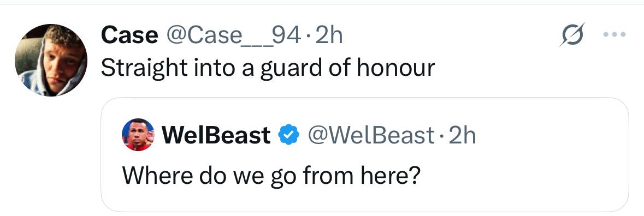644x216 pixels.
Task: Open post text "Straight into a guard of honour"
Action: tap(268, 68)
